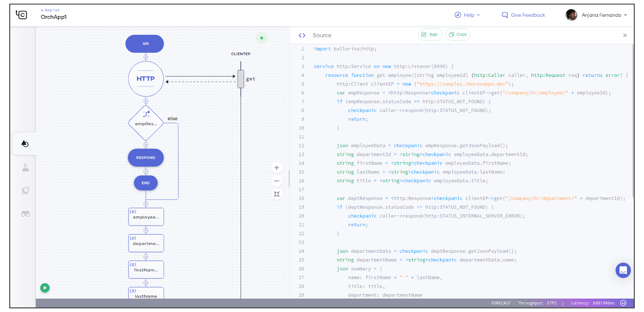The height and width of the screenshot is (312, 644).
Task: Open the rocket deploy icon in sidebar
Action: [25, 191]
